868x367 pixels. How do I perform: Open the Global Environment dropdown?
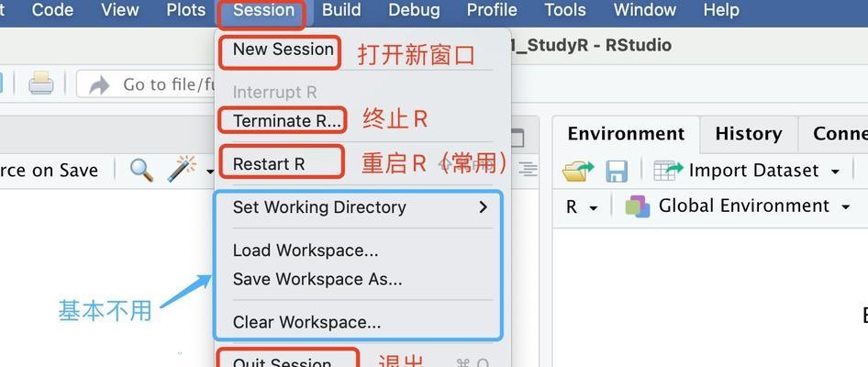click(x=845, y=207)
